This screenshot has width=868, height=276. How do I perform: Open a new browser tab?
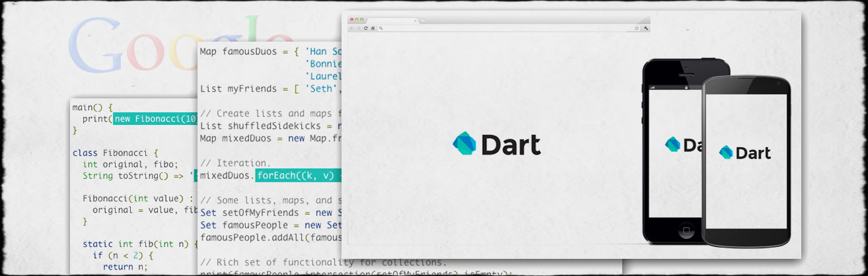click(423, 21)
